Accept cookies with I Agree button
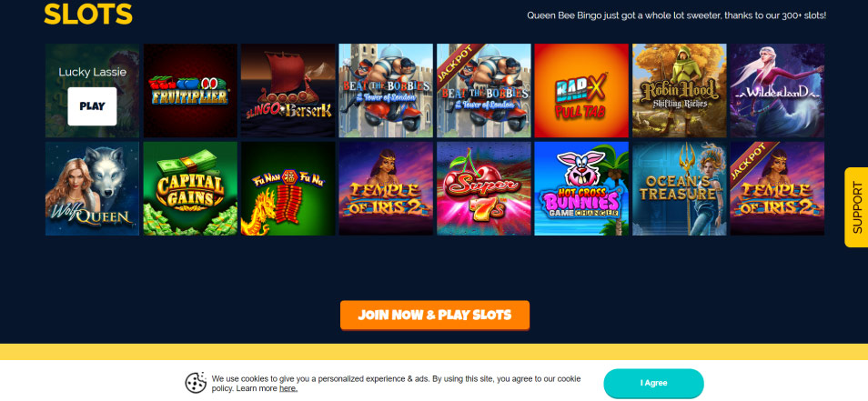868x401 pixels. click(654, 383)
